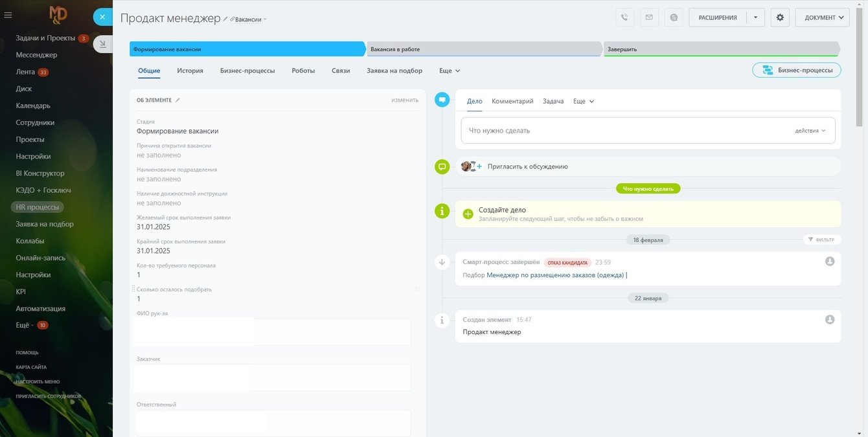Viewport: 868px width, 437px height.
Task: Open KPI in the sidebar
Action: (21, 291)
